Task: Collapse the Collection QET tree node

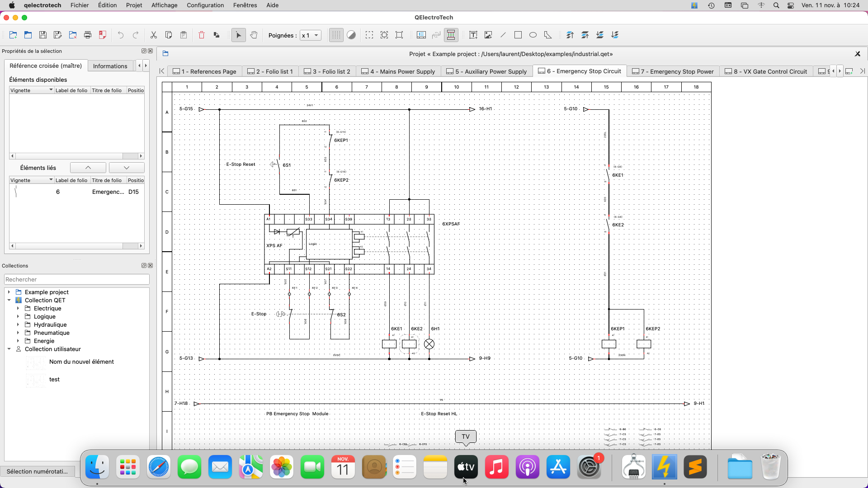Action: click(9, 300)
